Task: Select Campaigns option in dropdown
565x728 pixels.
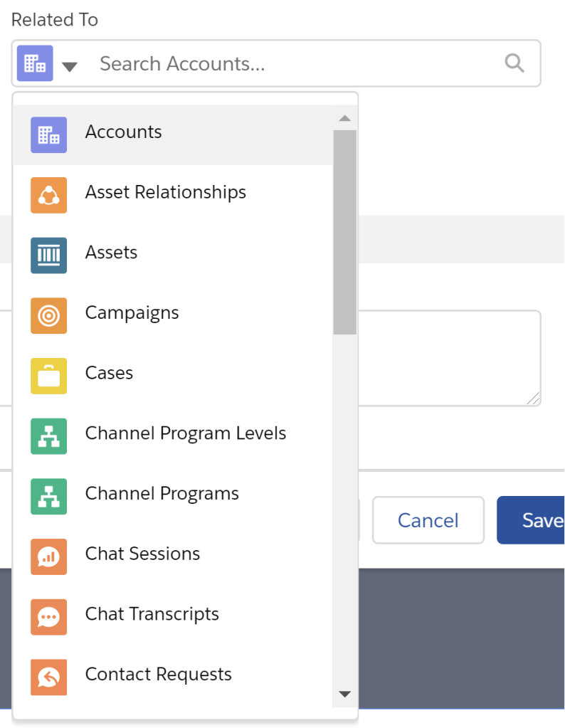Action: (132, 313)
